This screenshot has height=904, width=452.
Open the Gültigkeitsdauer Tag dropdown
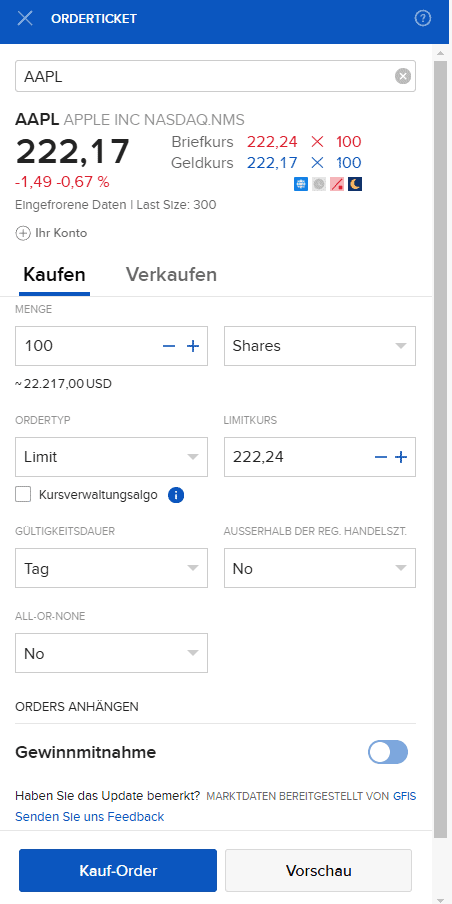111,568
